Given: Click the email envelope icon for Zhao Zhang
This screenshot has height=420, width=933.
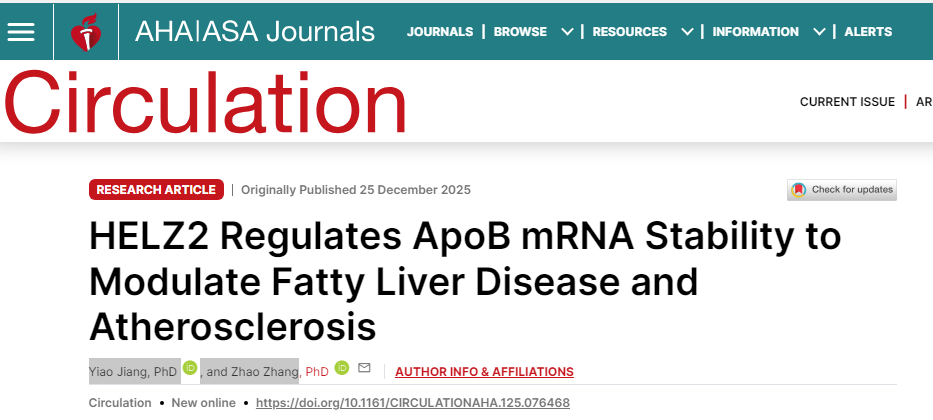Looking at the screenshot, I should [x=364, y=369].
